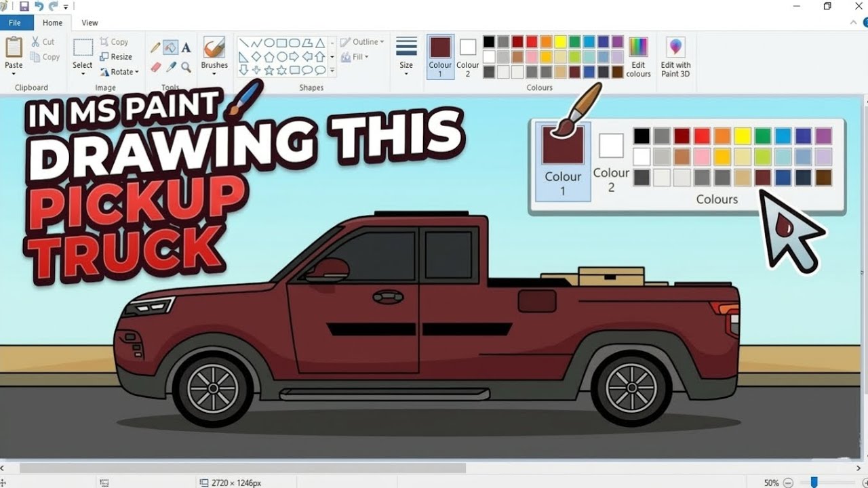Click the Brushes tool icon
Screen dimensions: 868x488
click(x=214, y=48)
